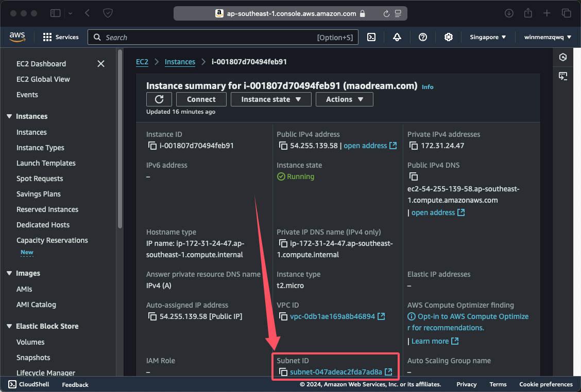Screen dimensions: 581x392
Task: Open a new Safari tab
Action: pos(547,13)
